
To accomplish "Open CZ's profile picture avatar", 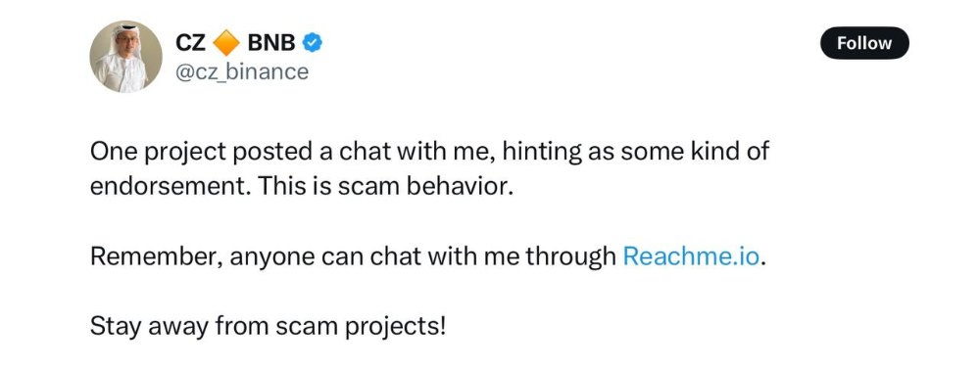I will point(125,57).
